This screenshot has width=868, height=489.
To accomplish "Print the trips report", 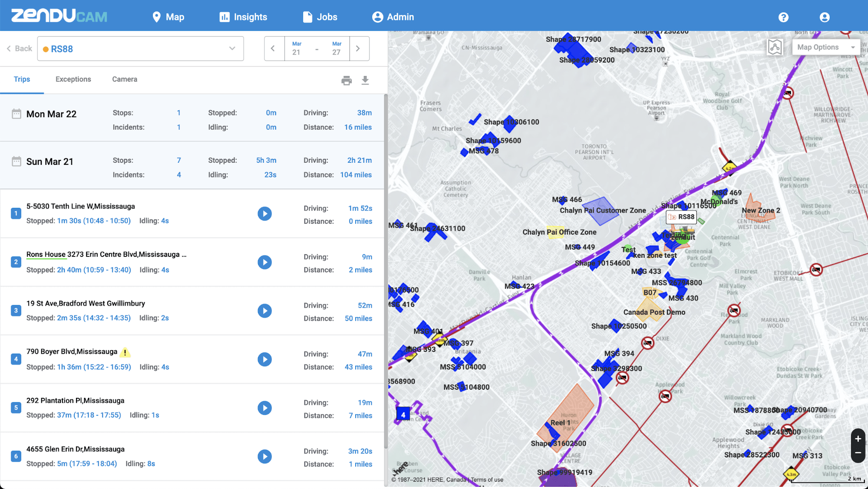I will tap(347, 80).
